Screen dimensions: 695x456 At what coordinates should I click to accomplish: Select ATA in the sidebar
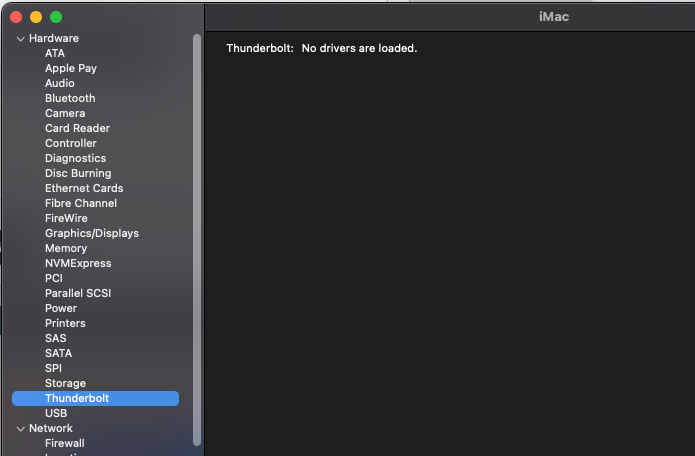coord(55,53)
